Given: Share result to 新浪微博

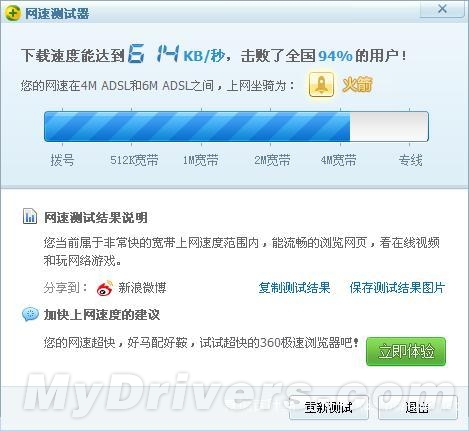Looking at the screenshot, I should tap(142, 288).
